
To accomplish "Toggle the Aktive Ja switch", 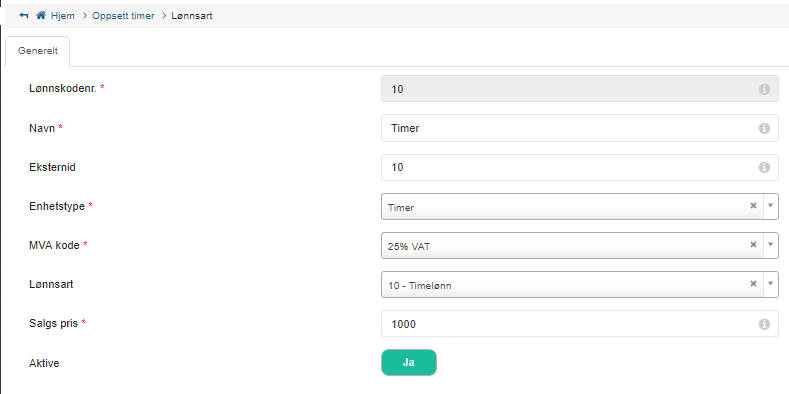I will 409,363.
